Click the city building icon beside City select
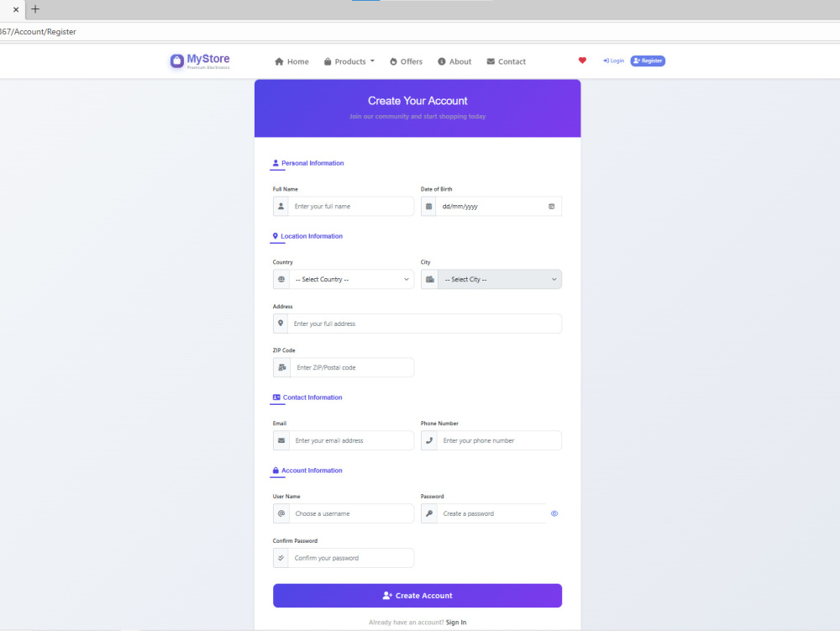Image resolution: width=840 pixels, height=631 pixels. coord(429,279)
